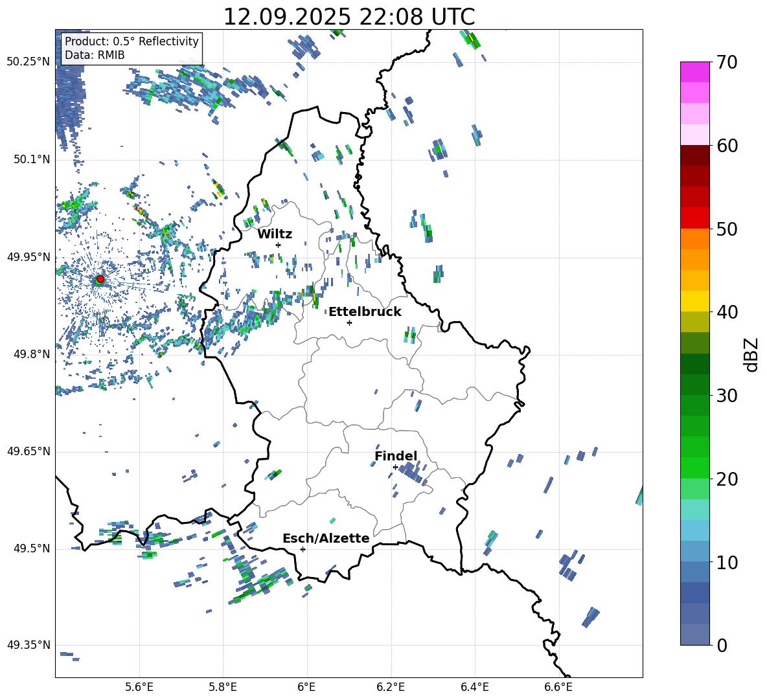
Task: Click the Esch/Alzette city label
Action: pyautogui.click(x=326, y=538)
